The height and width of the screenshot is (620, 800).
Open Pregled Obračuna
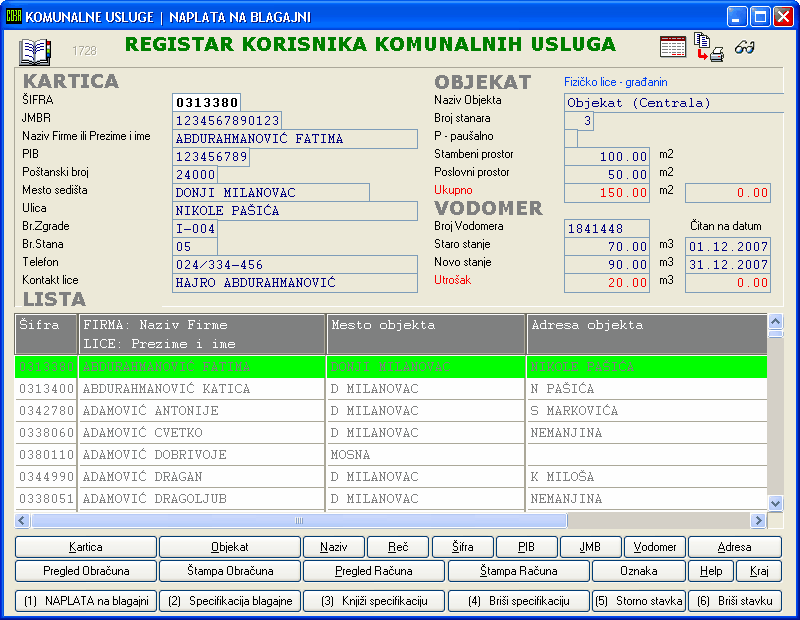click(86, 571)
